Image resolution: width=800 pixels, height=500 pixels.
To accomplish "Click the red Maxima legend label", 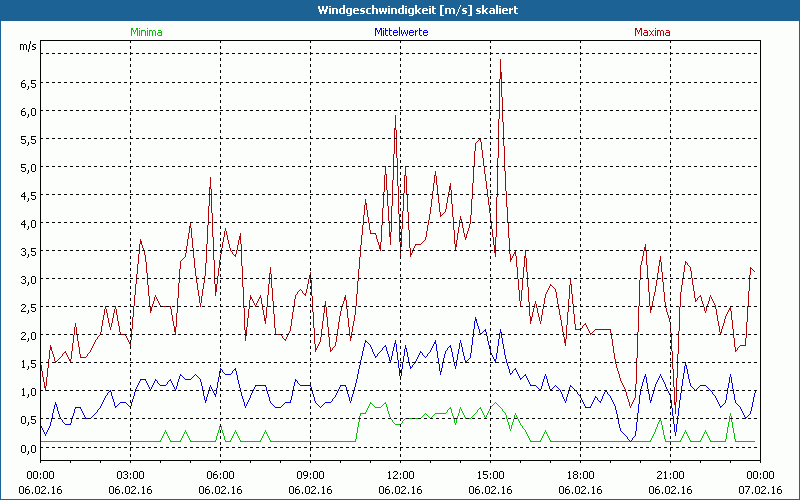I will pyautogui.click(x=654, y=32).
